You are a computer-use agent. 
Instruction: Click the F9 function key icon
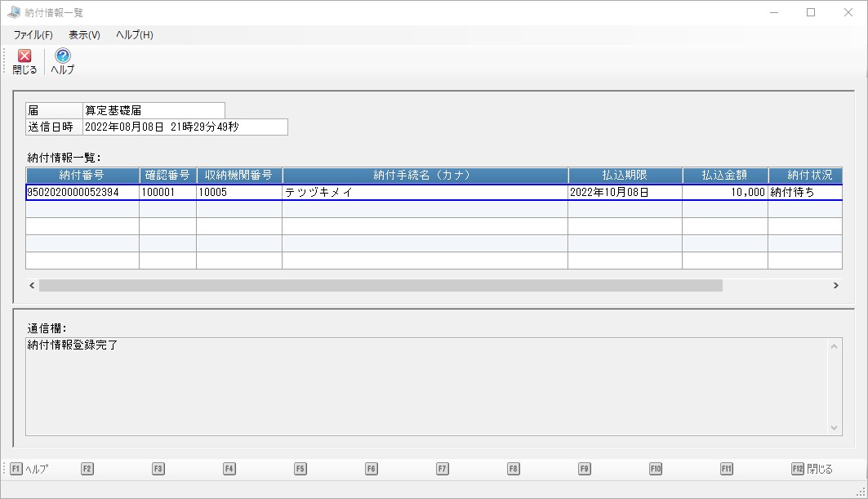coord(585,469)
